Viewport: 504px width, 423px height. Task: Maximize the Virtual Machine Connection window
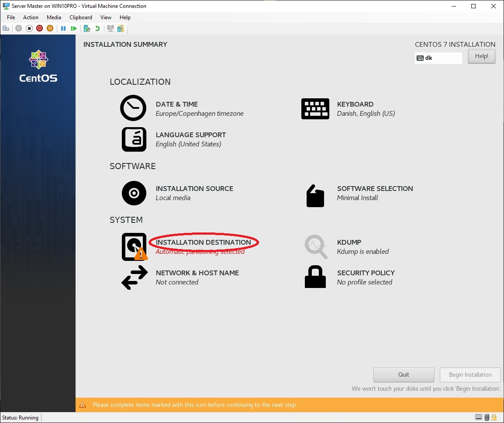point(473,6)
